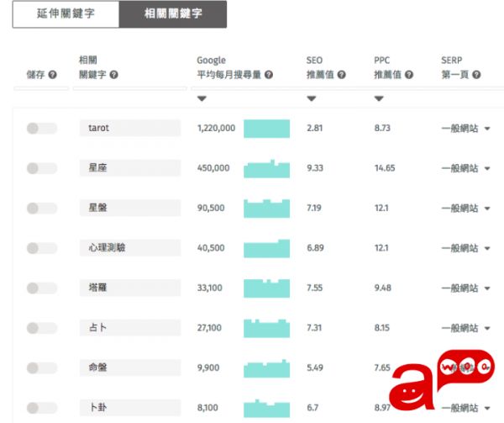Open help icon next to PPC 推薦值
Viewport: 504px width, 423px height.
pos(409,75)
